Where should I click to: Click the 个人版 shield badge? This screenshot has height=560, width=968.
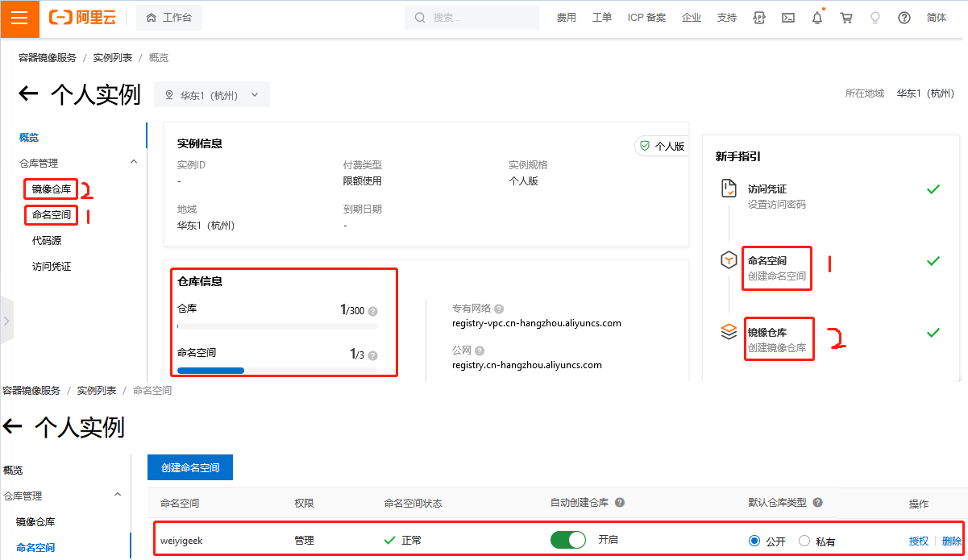tap(661, 146)
